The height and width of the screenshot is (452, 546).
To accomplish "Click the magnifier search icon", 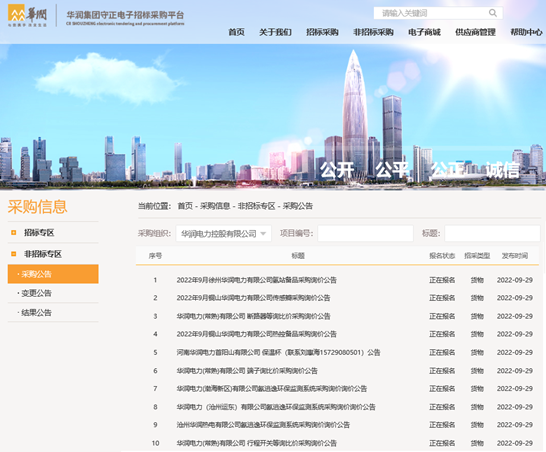I will pos(493,13).
